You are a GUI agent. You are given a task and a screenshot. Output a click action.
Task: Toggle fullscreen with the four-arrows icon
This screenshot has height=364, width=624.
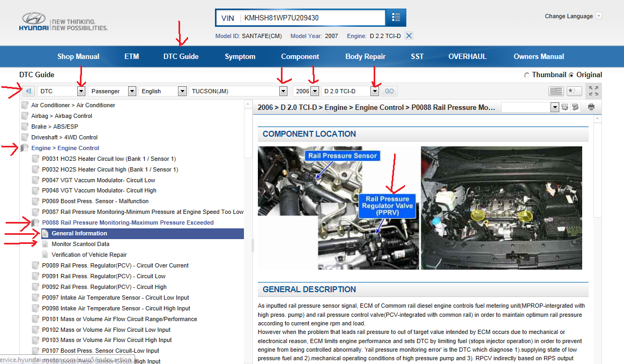pyautogui.click(x=593, y=91)
